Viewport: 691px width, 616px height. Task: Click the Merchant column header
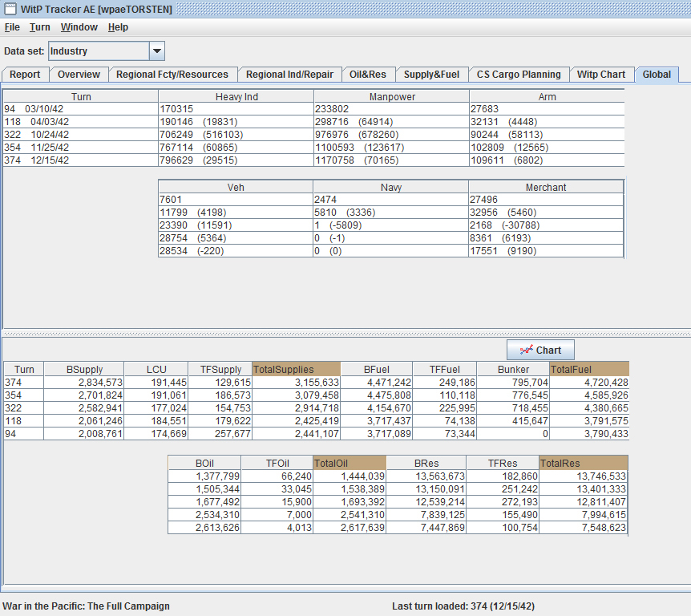(x=546, y=188)
